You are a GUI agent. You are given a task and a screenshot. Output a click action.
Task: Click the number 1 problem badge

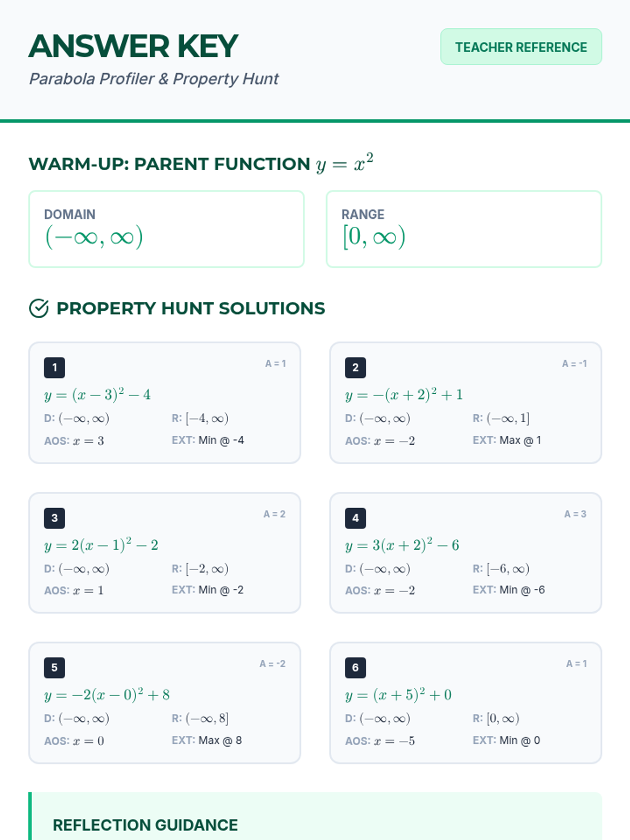[x=55, y=368]
